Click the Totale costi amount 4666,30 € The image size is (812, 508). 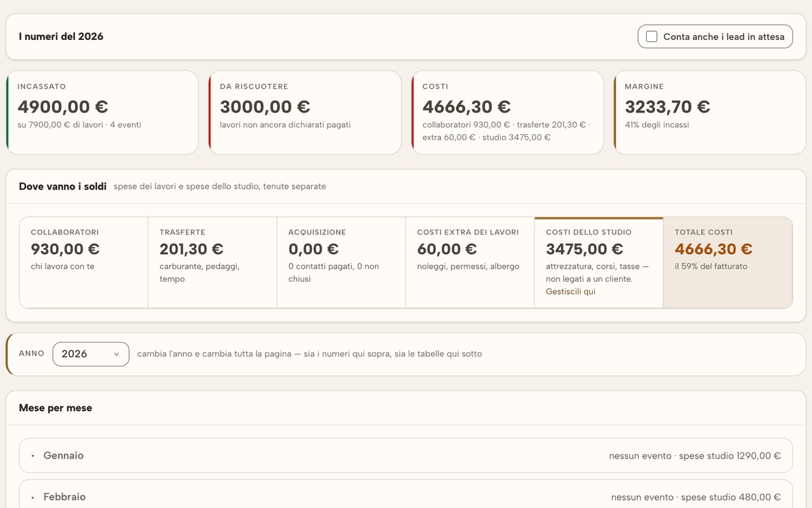[x=714, y=249]
